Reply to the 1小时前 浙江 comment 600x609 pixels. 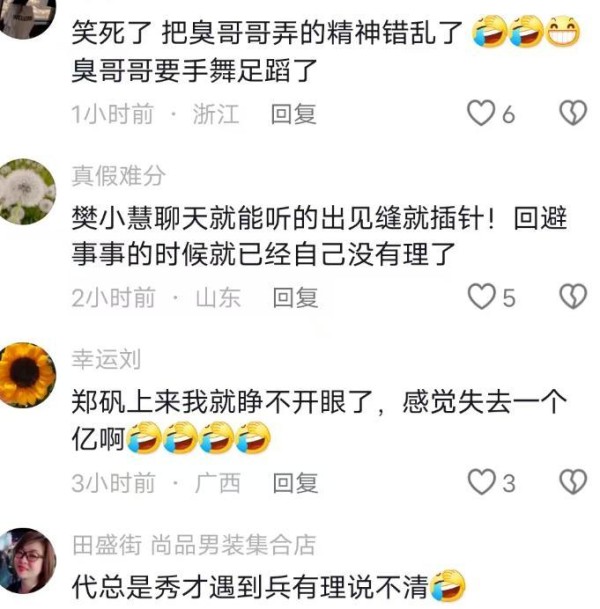coord(294,114)
